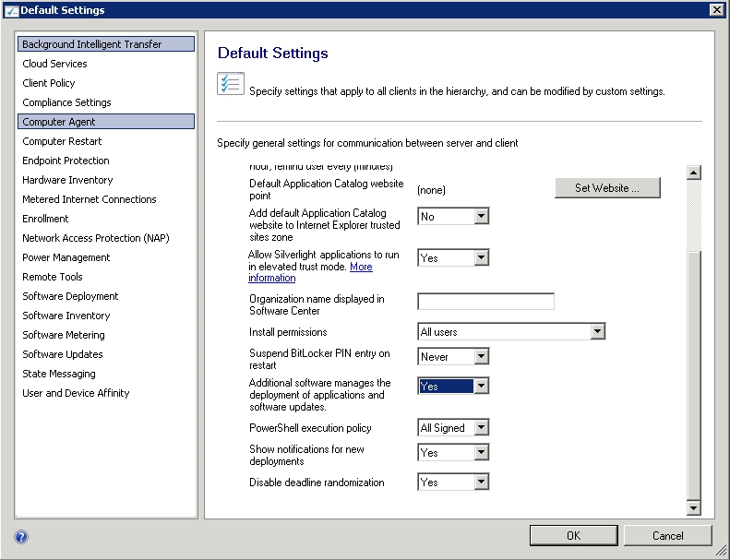Click the Organization name text field
The image size is (730, 560).
pyautogui.click(x=485, y=302)
